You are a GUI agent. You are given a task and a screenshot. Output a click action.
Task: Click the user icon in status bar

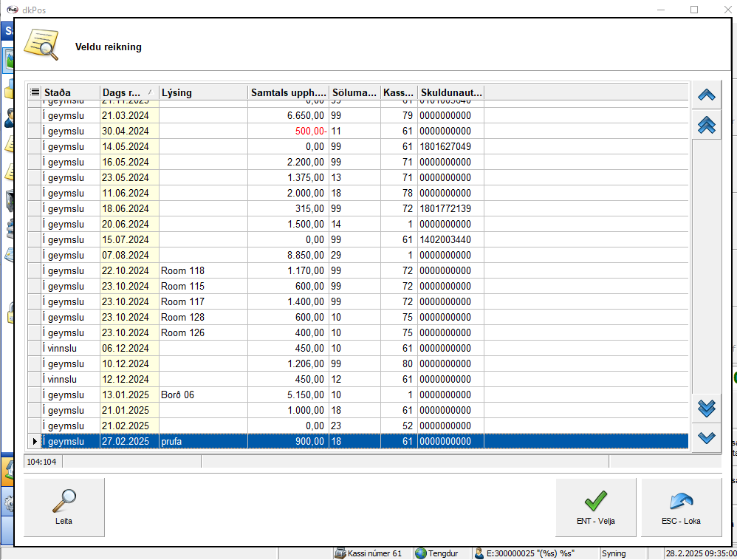pyautogui.click(x=479, y=553)
